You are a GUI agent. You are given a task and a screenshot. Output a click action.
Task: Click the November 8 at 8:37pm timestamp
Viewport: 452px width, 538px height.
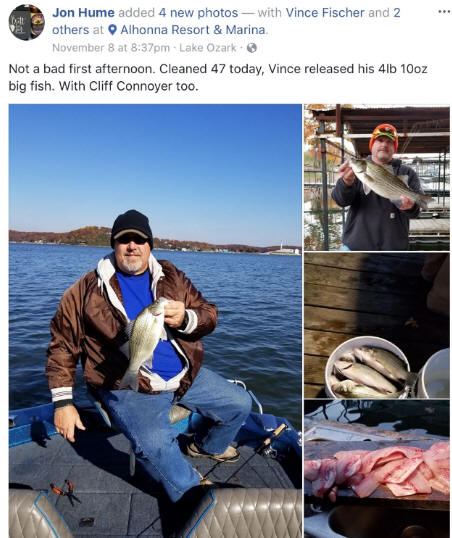[x=111, y=48]
